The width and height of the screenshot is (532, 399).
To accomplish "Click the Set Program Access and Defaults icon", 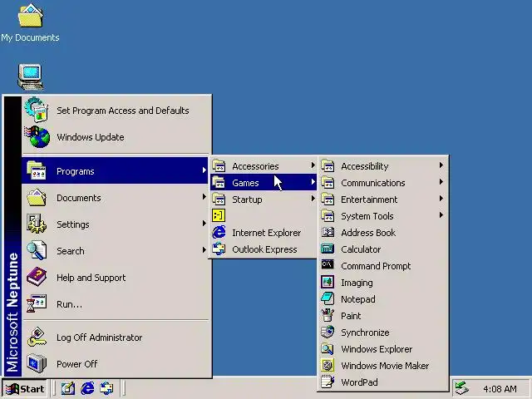I will tap(37, 110).
